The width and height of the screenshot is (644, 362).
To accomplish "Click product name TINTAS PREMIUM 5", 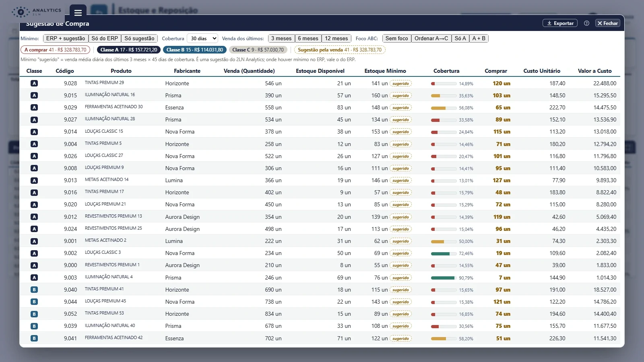I will tap(103, 143).
